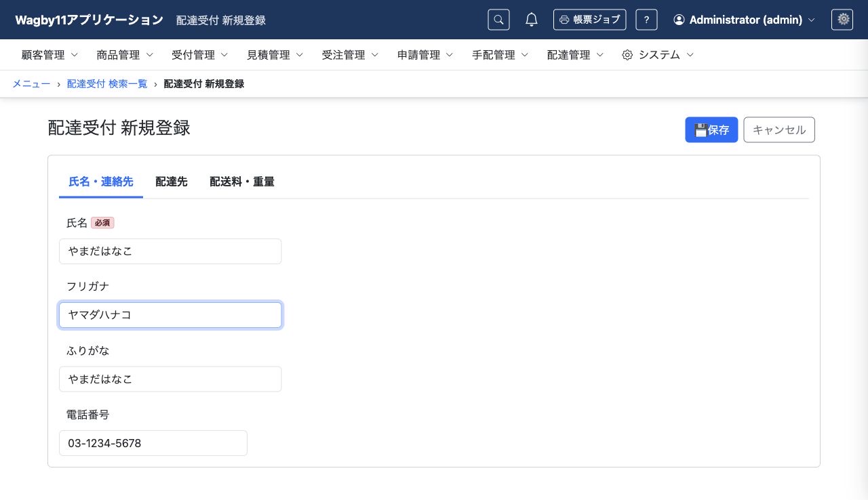Select the 氏名・連絡先 tab
Screen dimensions: 868x500
coord(101,182)
